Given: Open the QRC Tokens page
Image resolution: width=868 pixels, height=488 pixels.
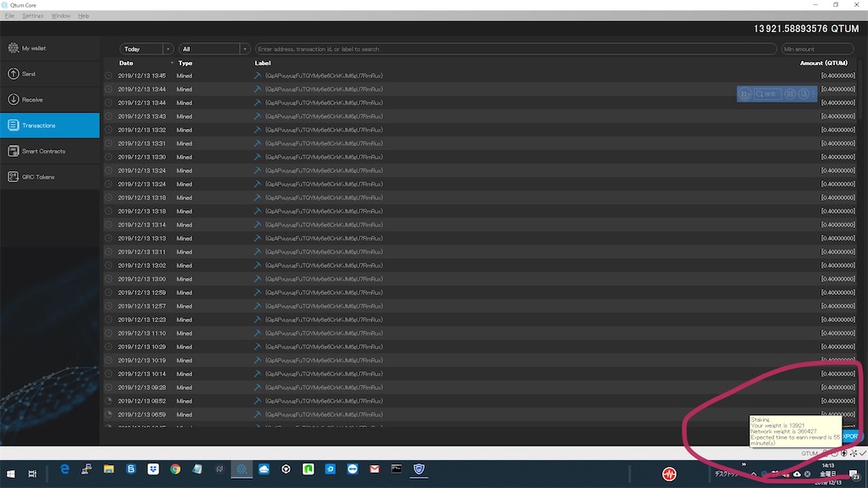Looking at the screenshot, I should 50,176.
